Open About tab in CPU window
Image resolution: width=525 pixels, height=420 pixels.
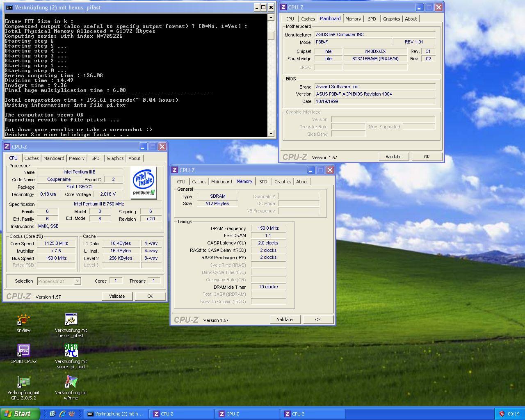click(135, 158)
